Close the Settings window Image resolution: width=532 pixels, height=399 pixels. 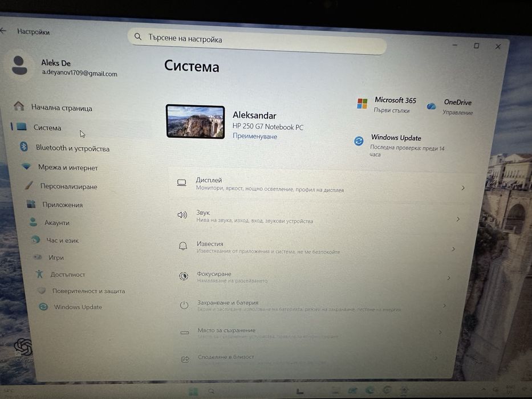[x=498, y=47]
